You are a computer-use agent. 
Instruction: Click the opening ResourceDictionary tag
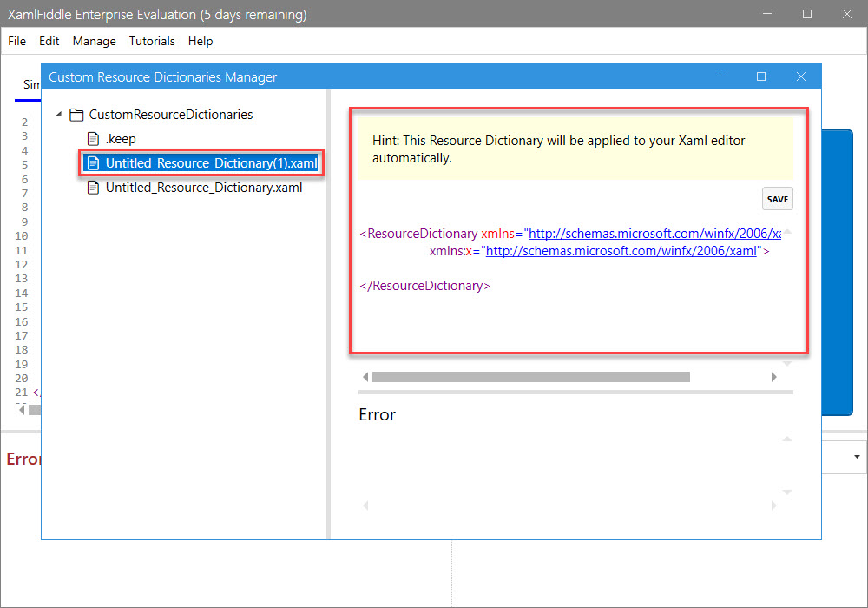pyautogui.click(x=418, y=234)
